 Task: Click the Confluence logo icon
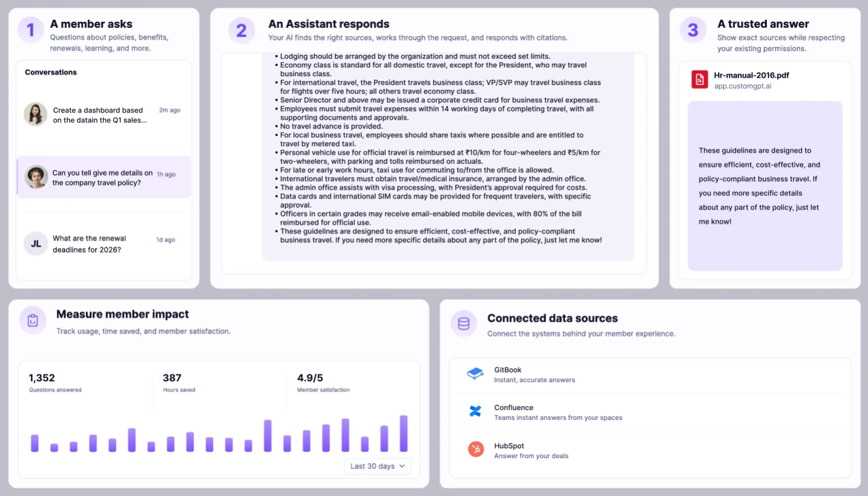click(475, 411)
